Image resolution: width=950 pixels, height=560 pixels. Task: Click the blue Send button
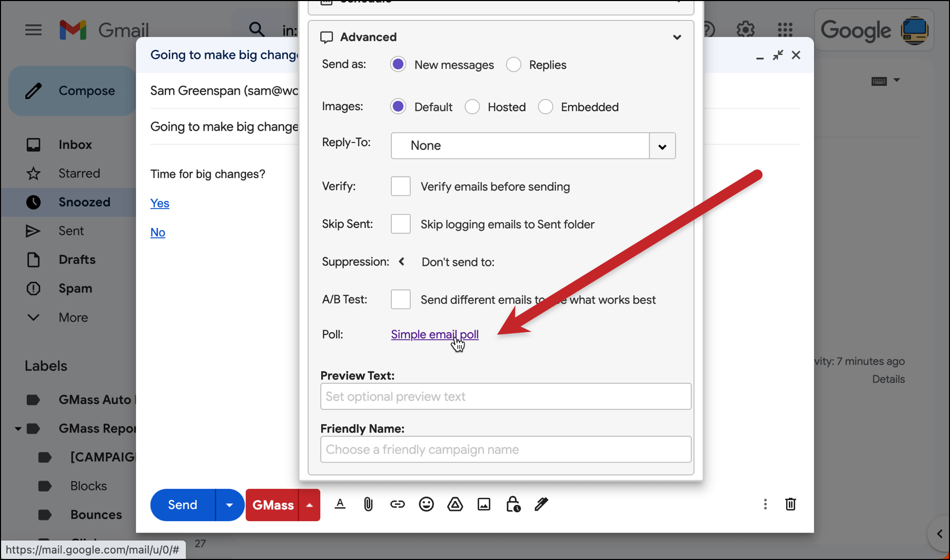click(x=183, y=505)
